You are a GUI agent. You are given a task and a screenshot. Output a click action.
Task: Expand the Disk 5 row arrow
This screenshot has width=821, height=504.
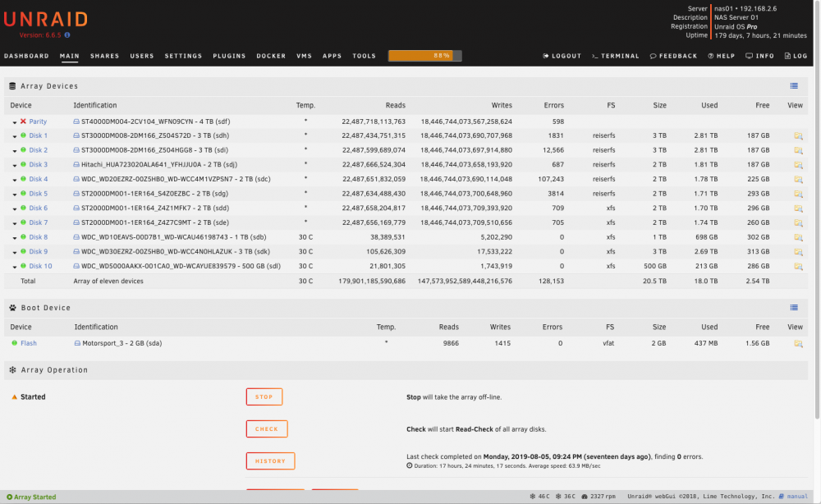(x=15, y=195)
